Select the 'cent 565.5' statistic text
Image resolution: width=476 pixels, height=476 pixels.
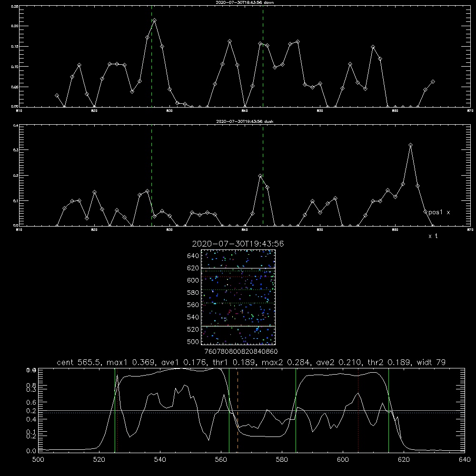tap(79, 362)
